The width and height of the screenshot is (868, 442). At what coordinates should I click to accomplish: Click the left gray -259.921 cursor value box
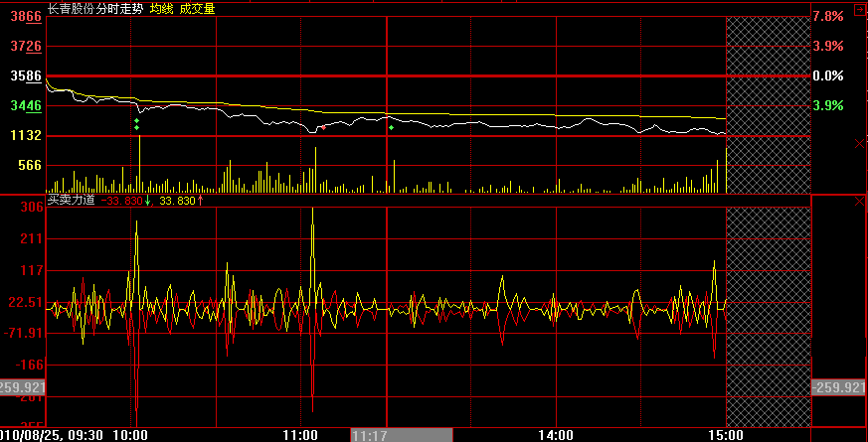pyautogui.click(x=22, y=387)
